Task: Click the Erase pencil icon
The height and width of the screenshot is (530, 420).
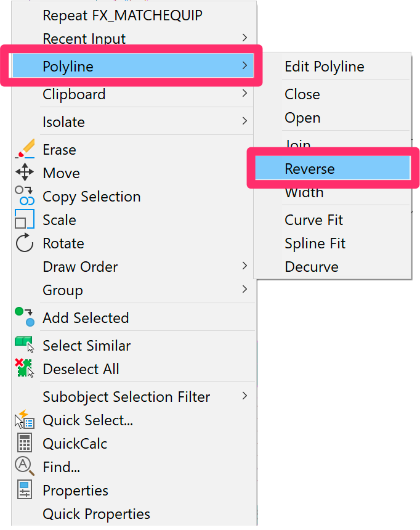Action: 25,149
